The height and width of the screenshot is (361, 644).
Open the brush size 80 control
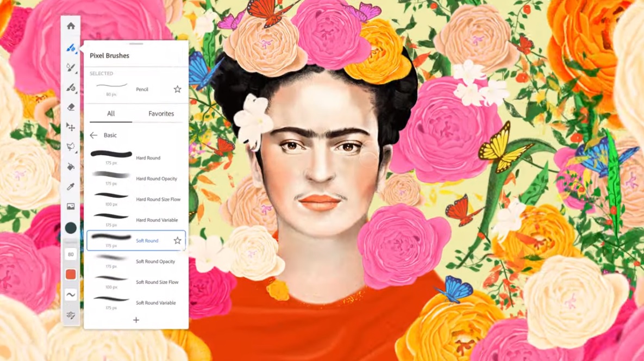click(x=71, y=254)
